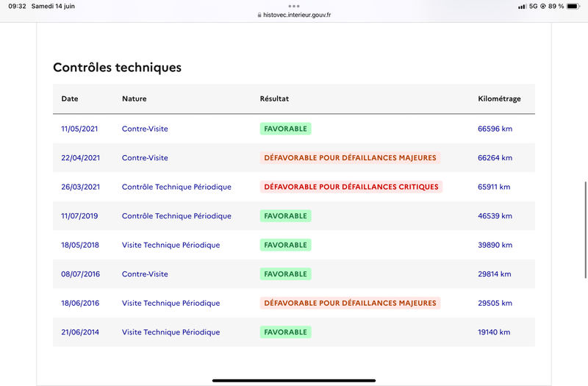This screenshot has width=588, height=386.
Task: Click Contrôle Technique Périodique on 26/03/2021
Action: point(176,187)
